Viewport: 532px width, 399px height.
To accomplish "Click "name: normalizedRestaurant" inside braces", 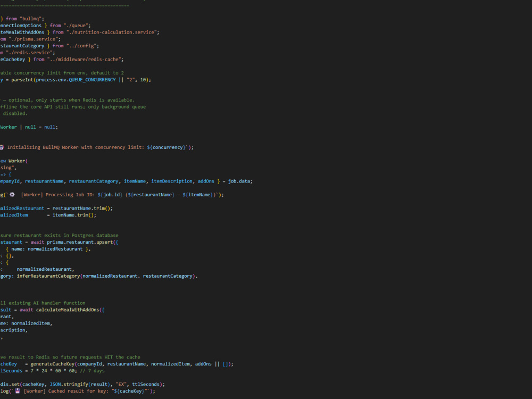I will (x=47, y=249).
